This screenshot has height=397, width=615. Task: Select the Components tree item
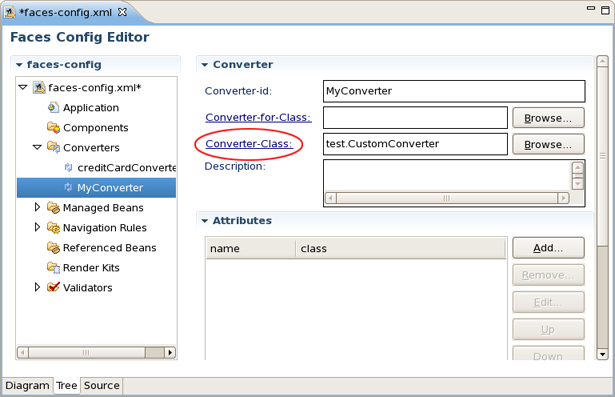coord(95,128)
